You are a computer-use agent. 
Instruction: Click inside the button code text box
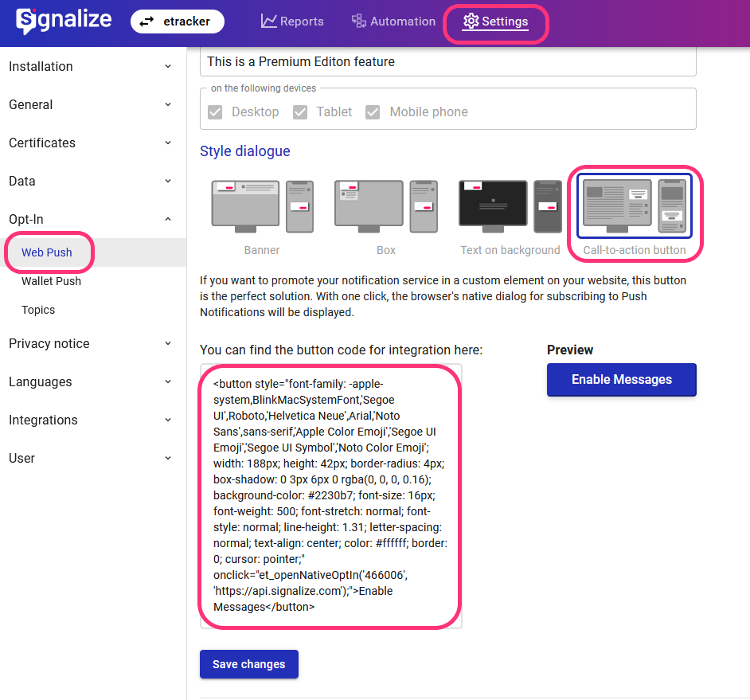coord(331,495)
